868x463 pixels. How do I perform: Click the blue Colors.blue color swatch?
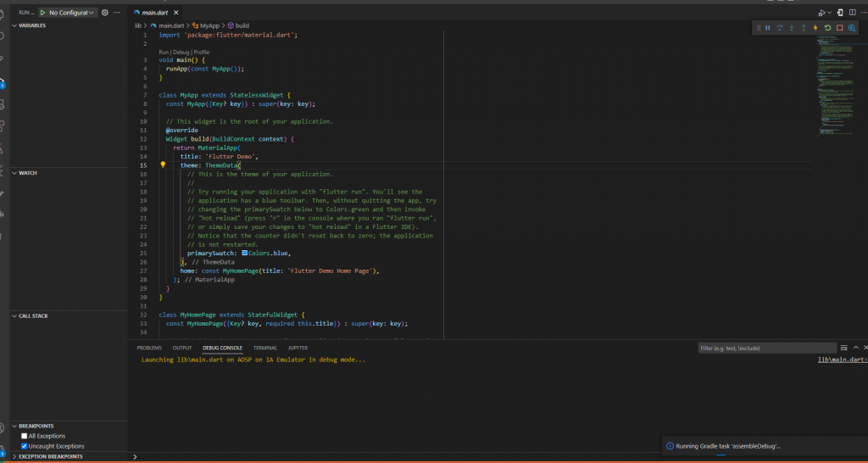point(245,253)
